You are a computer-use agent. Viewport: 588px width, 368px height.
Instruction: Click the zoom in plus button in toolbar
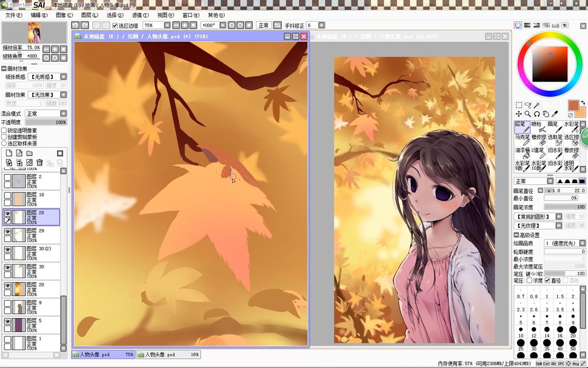click(x=185, y=25)
